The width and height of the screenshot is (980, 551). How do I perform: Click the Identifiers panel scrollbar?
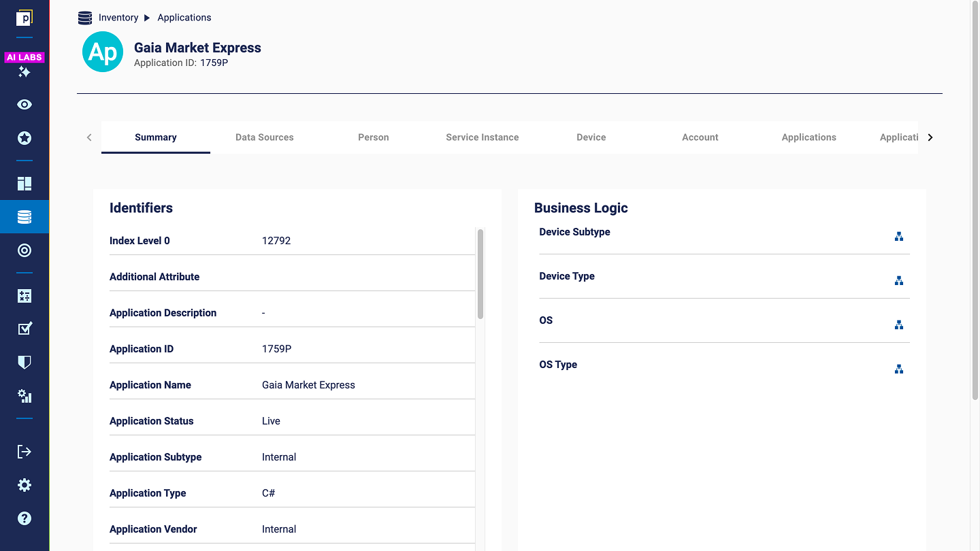pos(480,273)
